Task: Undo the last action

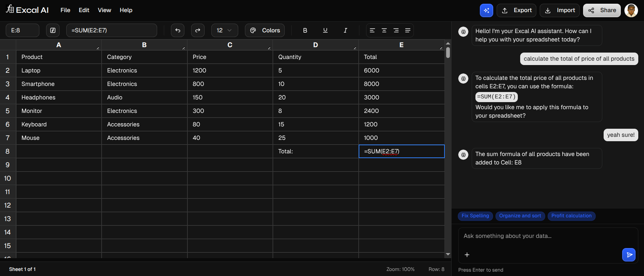Action: click(x=178, y=30)
